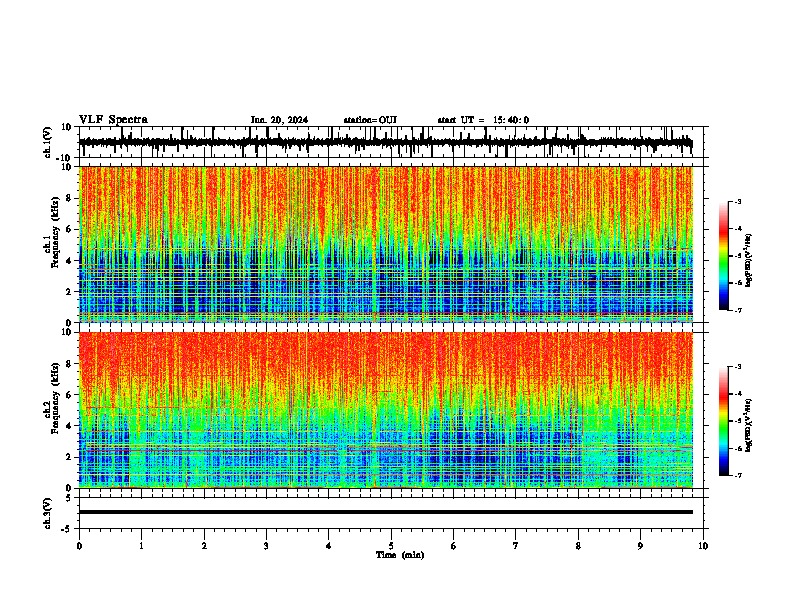Viewport: 792px width, 612px height.
Task: Click inside the ch.1 spectrogram plot
Action: (x=386, y=244)
